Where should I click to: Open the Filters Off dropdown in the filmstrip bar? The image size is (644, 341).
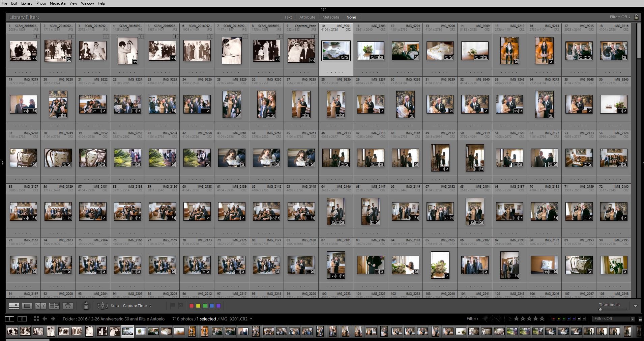coord(614,319)
